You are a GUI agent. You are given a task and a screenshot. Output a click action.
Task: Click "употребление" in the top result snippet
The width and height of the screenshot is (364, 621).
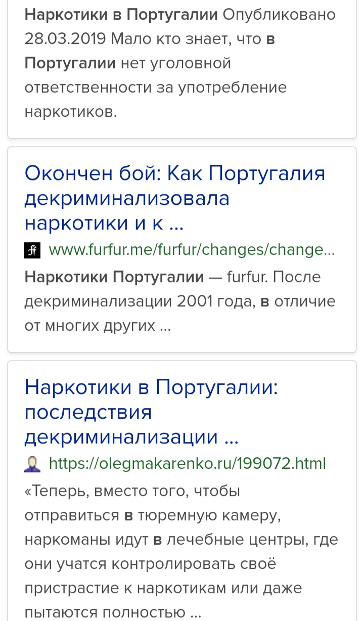coord(232,87)
